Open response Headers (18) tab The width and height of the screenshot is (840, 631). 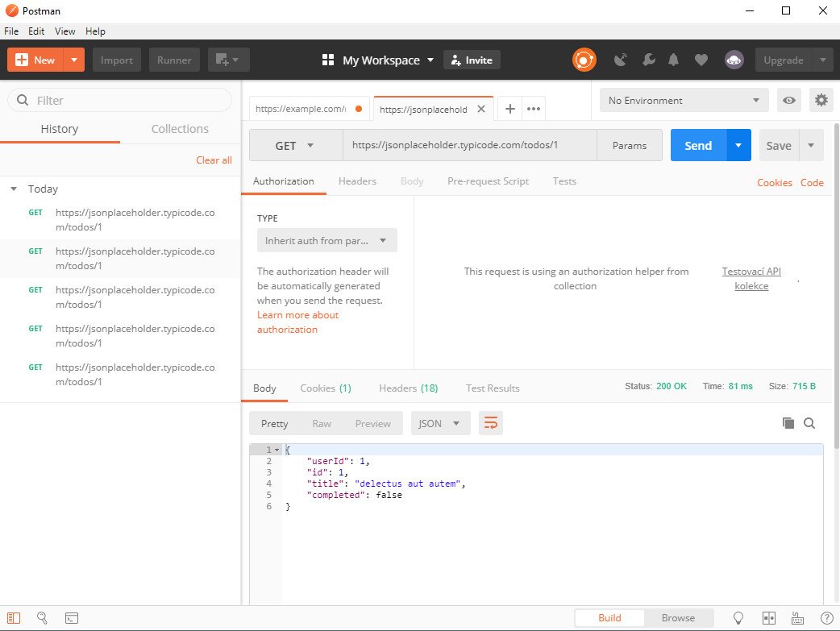coord(408,388)
